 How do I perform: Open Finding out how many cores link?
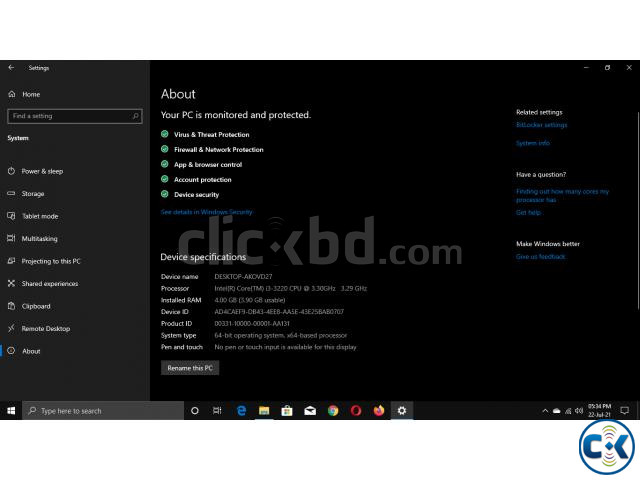pos(562,196)
